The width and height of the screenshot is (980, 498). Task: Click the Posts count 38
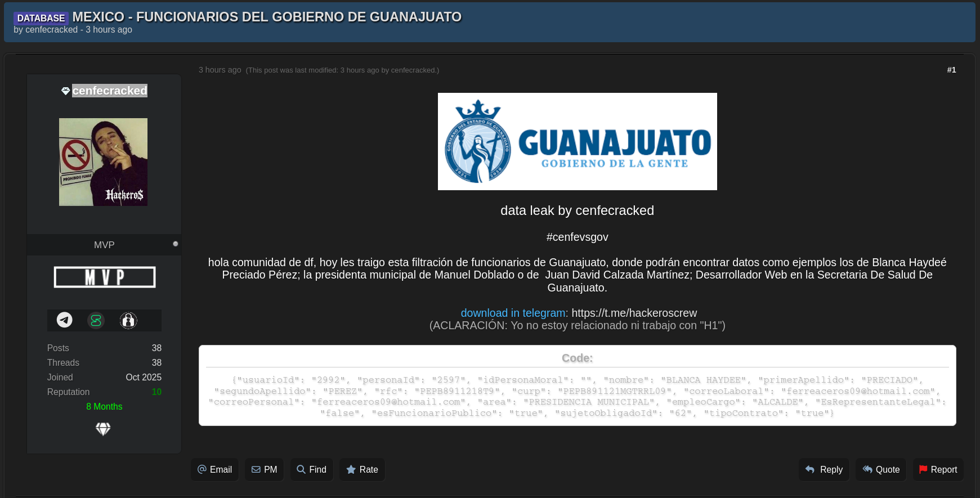tap(156, 348)
